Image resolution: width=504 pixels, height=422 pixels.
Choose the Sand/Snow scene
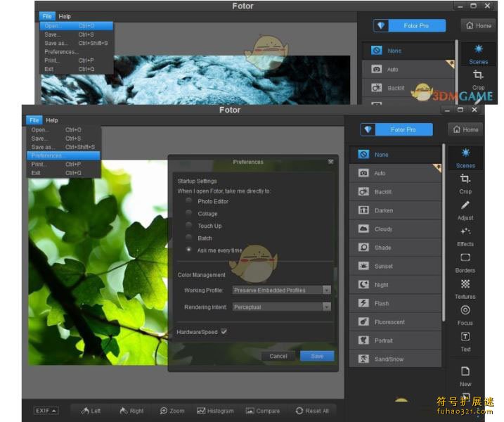pyautogui.click(x=395, y=359)
